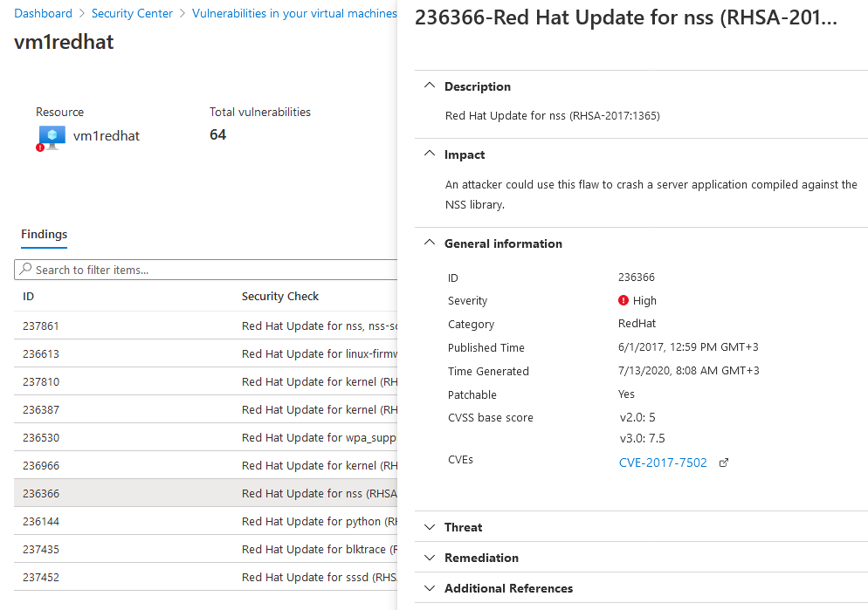Select the Findings tab
868x610 pixels.
[x=45, y=234]
